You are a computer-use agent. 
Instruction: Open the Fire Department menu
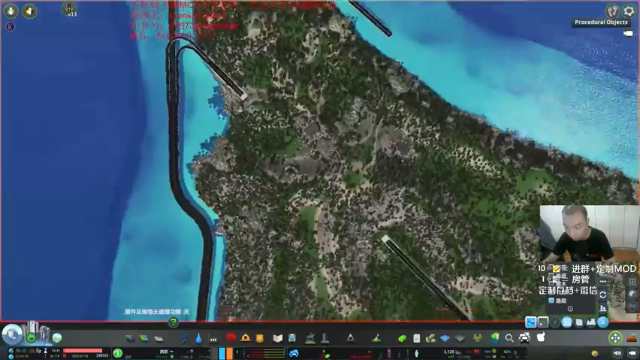245,338
